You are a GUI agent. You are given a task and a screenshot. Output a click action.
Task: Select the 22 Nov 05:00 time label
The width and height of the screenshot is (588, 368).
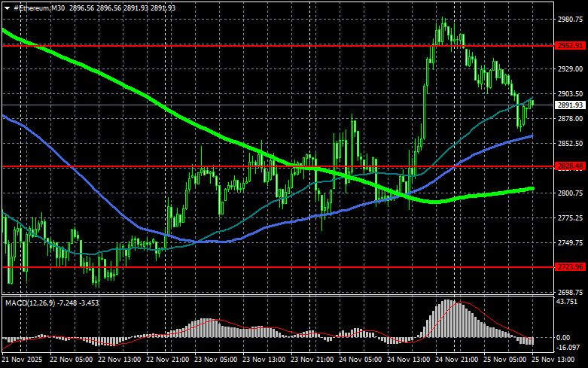coord(72,360)
